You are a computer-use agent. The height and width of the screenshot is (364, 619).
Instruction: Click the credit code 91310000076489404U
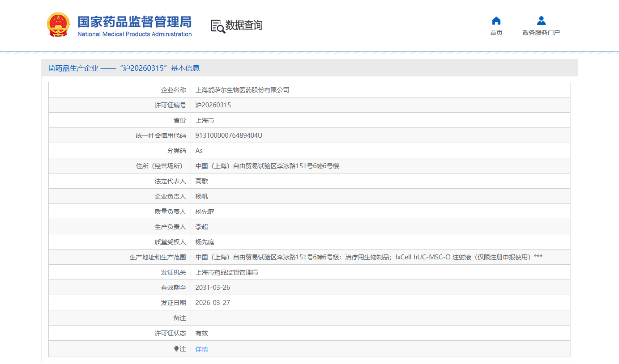(229, 135)
